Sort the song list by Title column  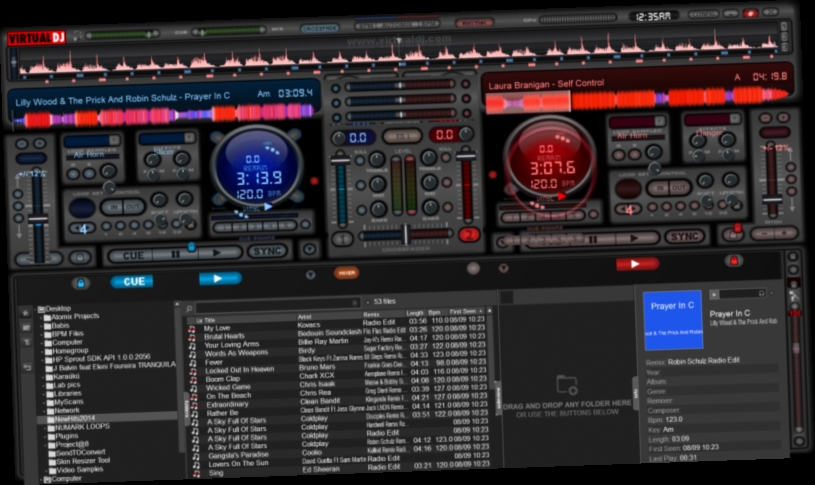pos(210,320)
